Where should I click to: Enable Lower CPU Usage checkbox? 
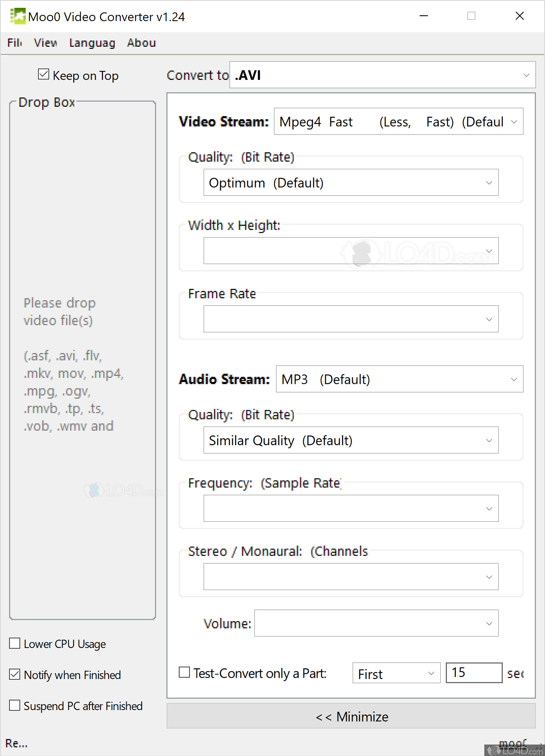(x=15, y=643)
